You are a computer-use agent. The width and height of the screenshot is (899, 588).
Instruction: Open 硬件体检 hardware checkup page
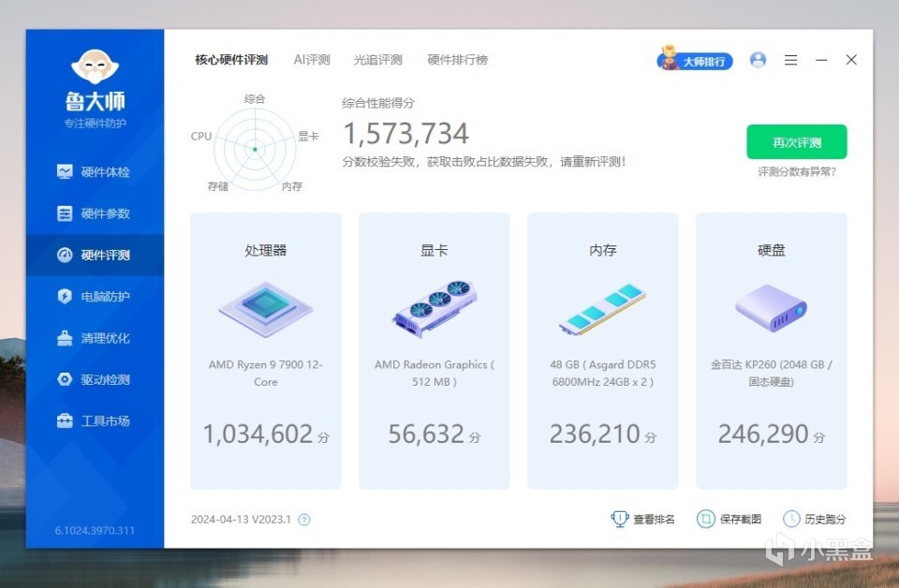(x=95, y=172)
